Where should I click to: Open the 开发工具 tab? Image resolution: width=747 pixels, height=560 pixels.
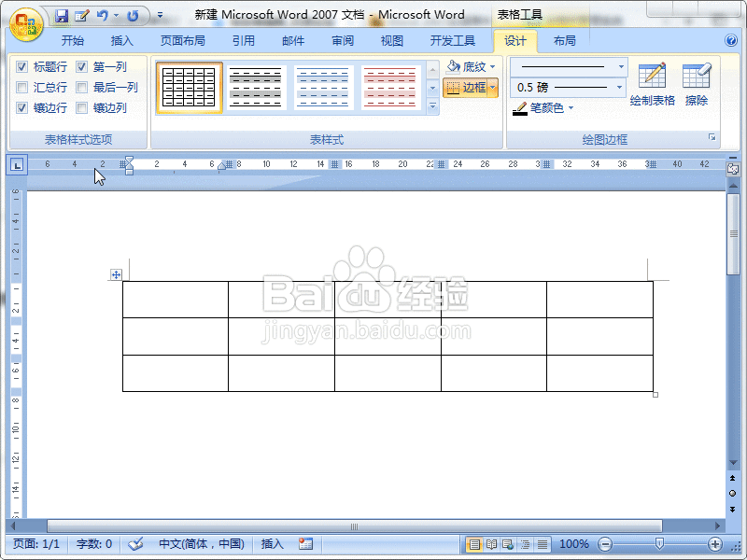pos(453,41)
